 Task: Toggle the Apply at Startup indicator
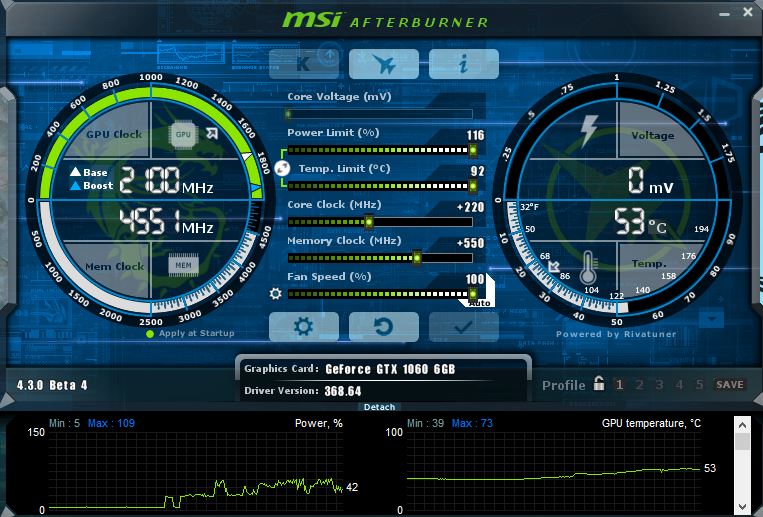click(x=150, y=334)
